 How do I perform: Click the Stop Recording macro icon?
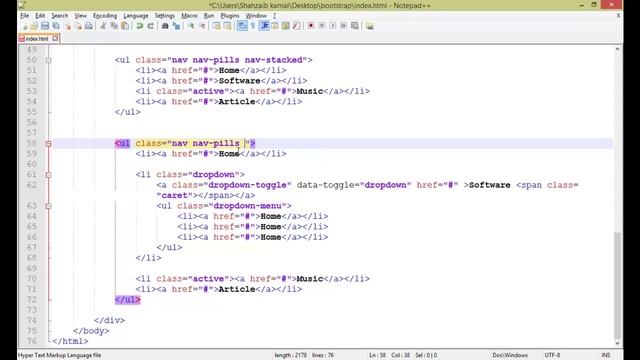(x=322, y=26)
